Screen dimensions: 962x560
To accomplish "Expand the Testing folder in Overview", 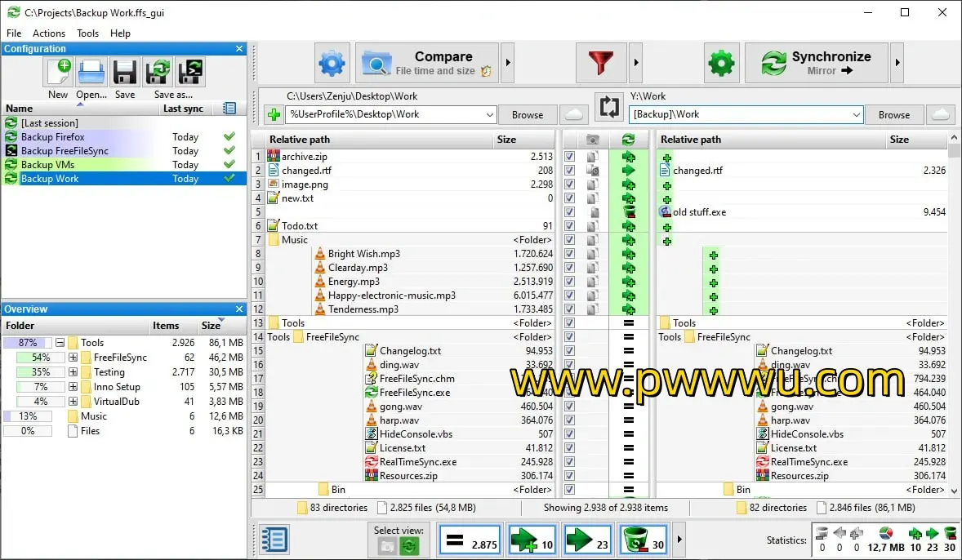I will [x=73, y=372].
